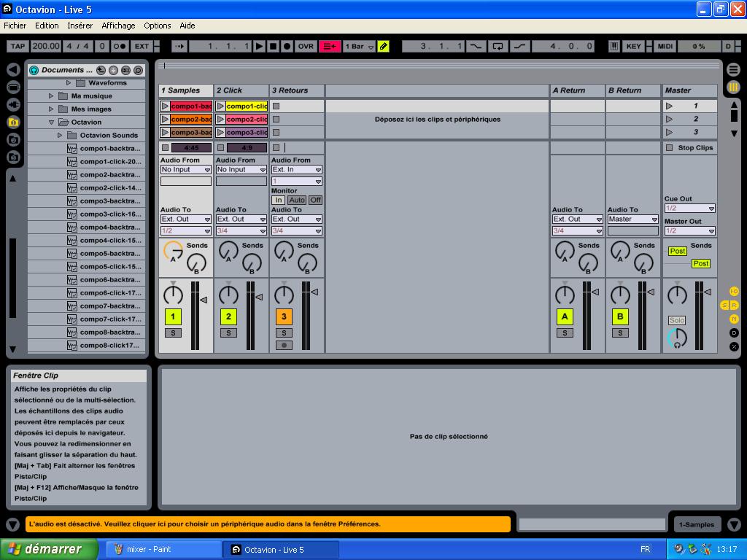Open the Affichage menu
Viewport: 747px width, 560px height.
118,26
